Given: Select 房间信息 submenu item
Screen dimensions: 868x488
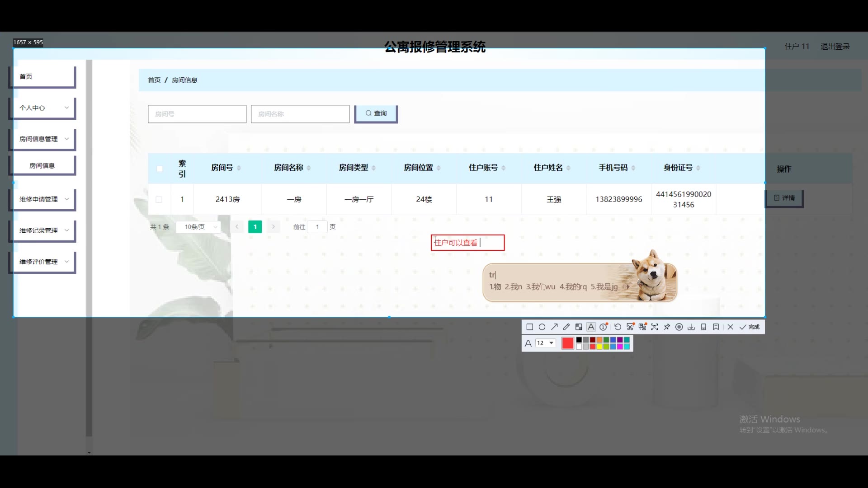Looking at the screenshot, I should [x=42, y=165].
